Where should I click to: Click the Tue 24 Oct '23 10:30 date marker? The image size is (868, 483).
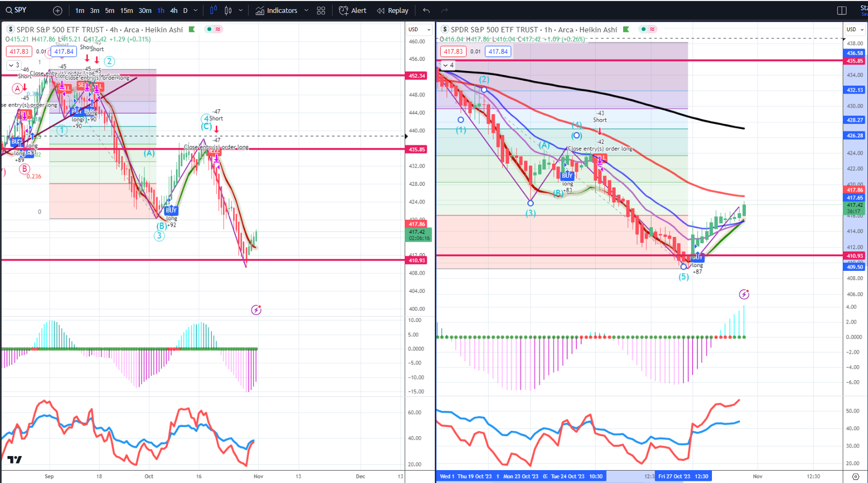click(x=577, y=477)
